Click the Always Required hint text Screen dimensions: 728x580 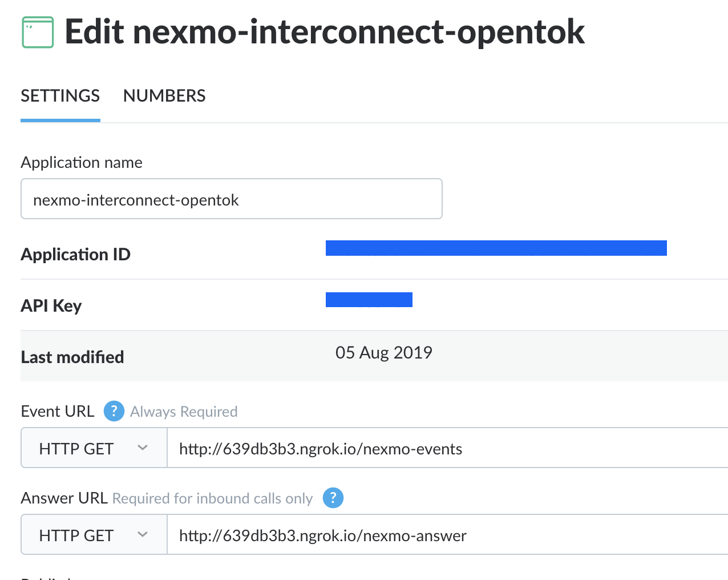point(184,412)
